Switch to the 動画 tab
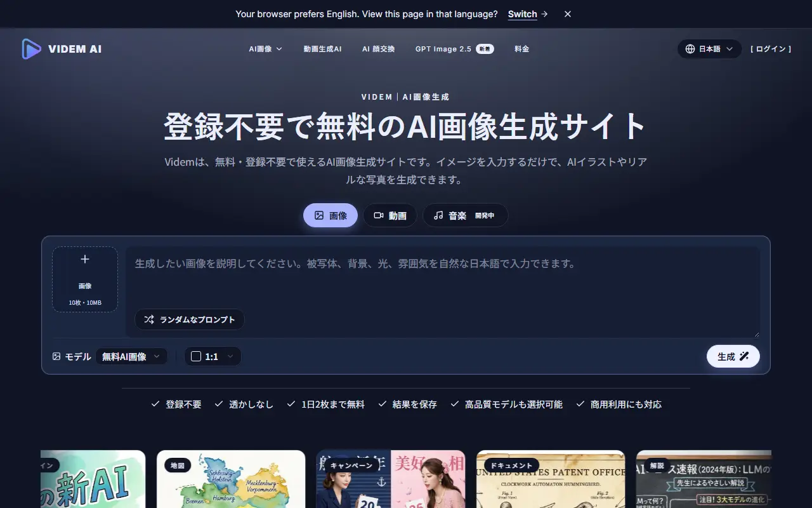This screenshot has width=812, height=508. pos(390,215)
